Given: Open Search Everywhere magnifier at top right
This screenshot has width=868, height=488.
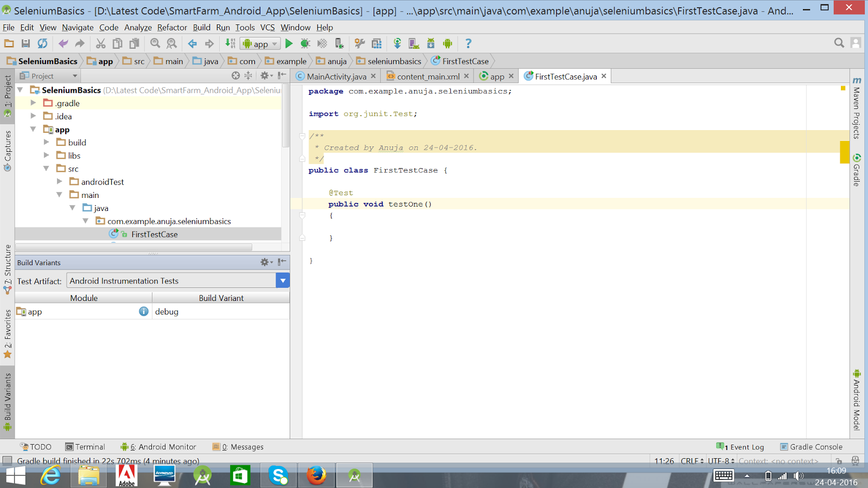Looking at the screenshot, I should [839, 43].
